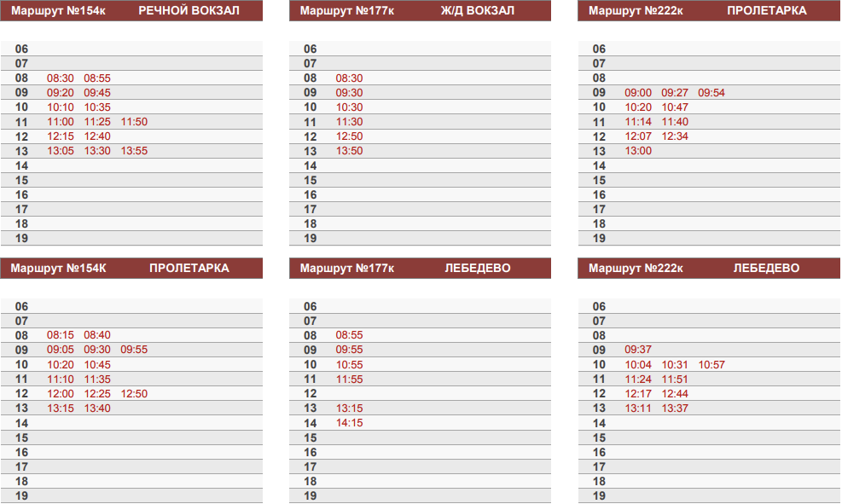Click 12:50 departure in 154К ПРОЛЕТАРКА table
This screenshot has width=842, height=504.
click(134, 394)
